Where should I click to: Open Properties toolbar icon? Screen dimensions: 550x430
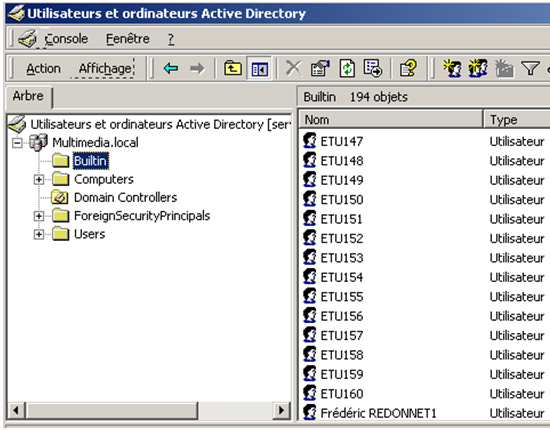click(320, 68)
